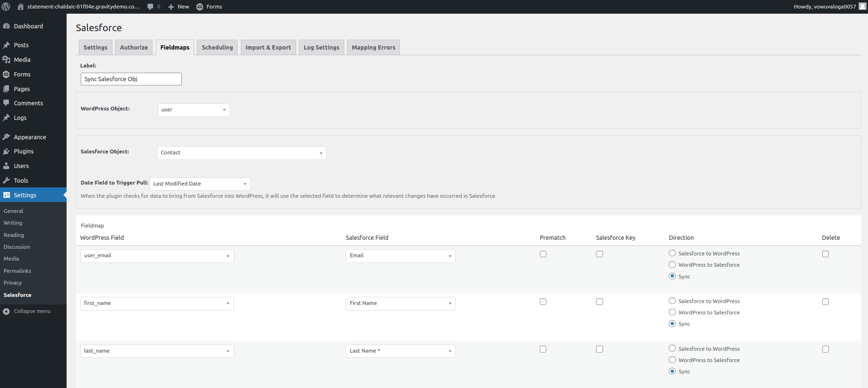Open the General settings submenu link
The image size is (868, 388).
click(14, 211)
